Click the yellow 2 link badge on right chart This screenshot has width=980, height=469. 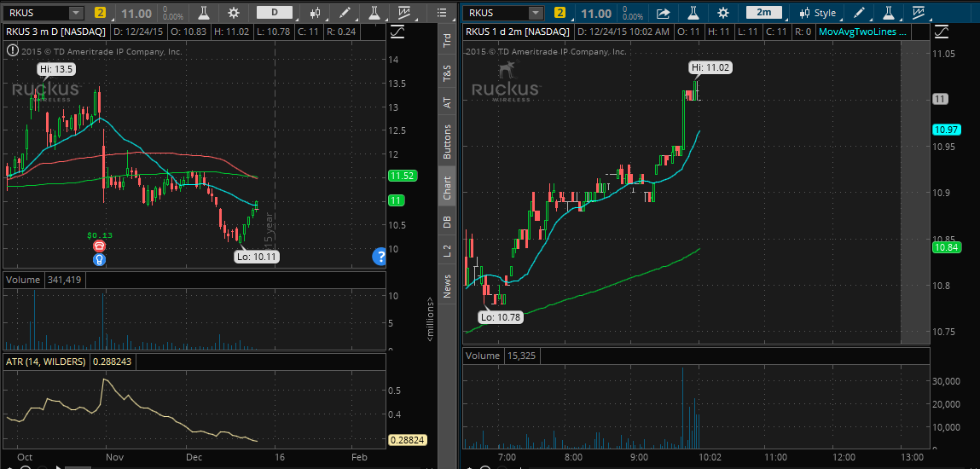click(560, 13)
